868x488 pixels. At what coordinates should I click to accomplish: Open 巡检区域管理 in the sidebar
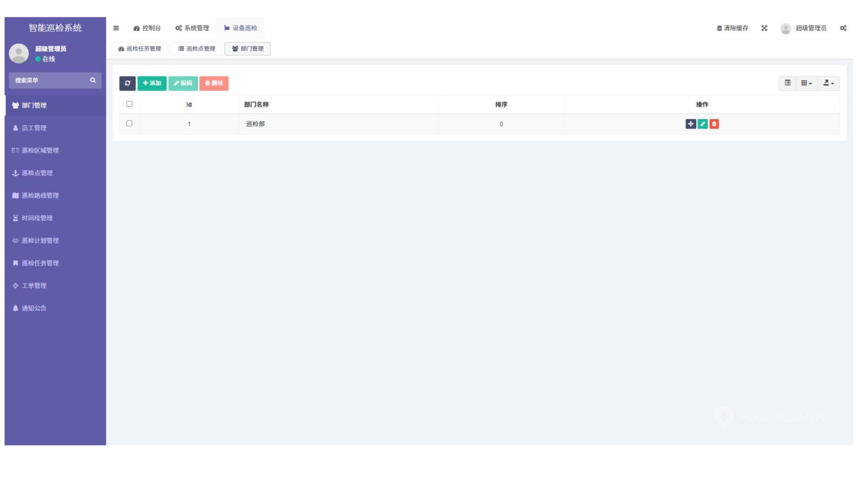pyautogui.click(x=55, y=150)
